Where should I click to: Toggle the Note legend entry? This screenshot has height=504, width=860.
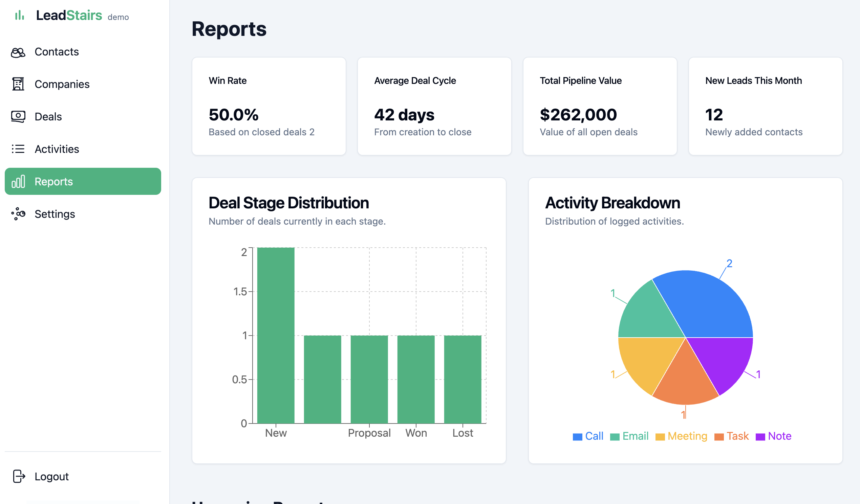[x=761, y=436]
